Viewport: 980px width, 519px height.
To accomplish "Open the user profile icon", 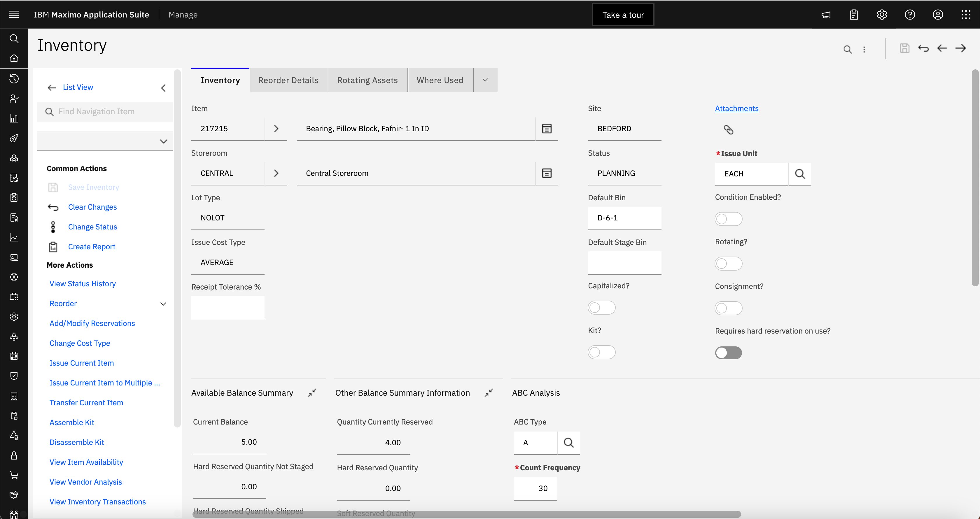I will (x=938, y=15).
